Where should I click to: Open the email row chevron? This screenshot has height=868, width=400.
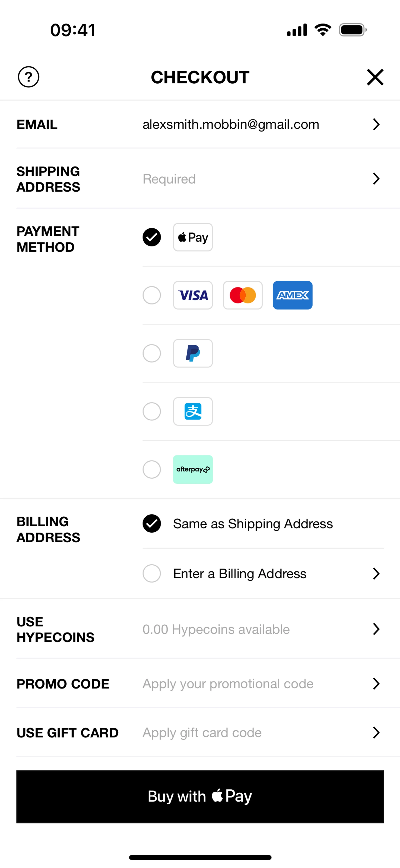[376, 124]
